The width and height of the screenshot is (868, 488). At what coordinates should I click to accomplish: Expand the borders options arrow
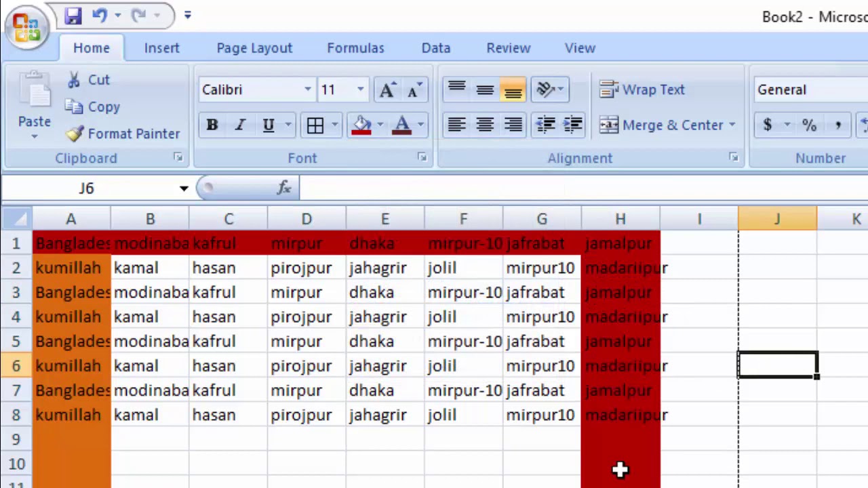[x=334, y=125]
